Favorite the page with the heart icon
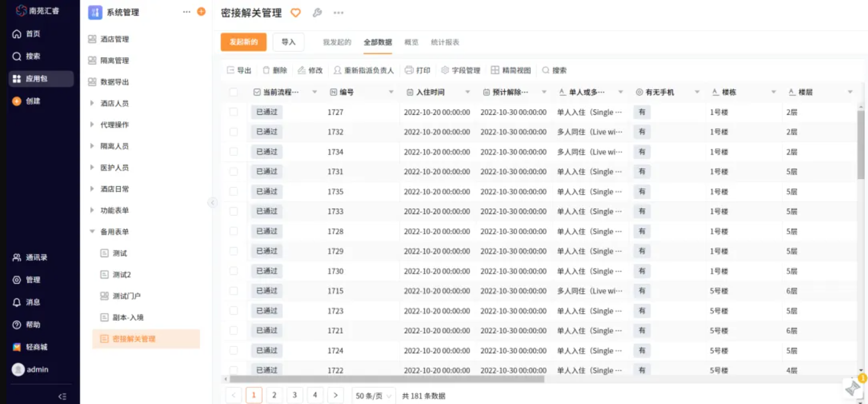 tap(296, 13)
